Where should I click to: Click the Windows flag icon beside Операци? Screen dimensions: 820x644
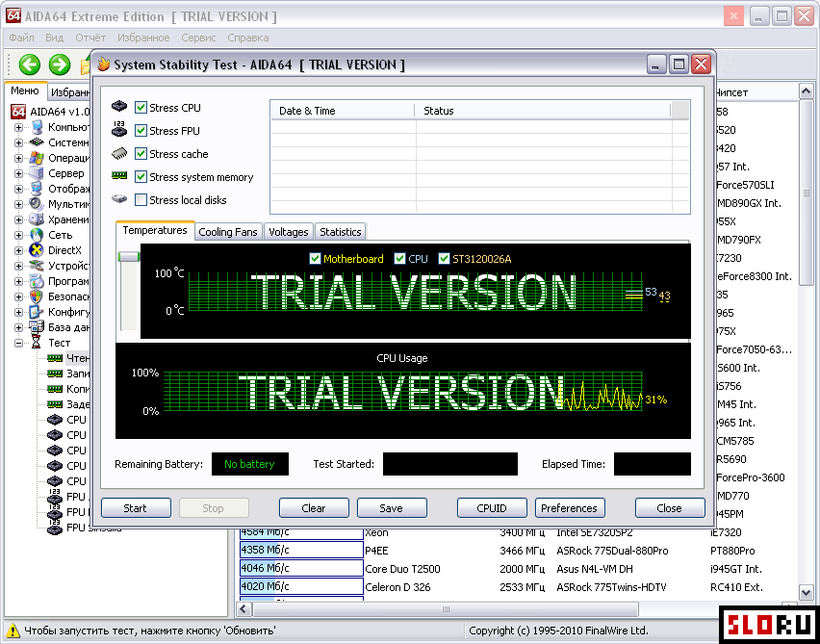coord(37,158)
